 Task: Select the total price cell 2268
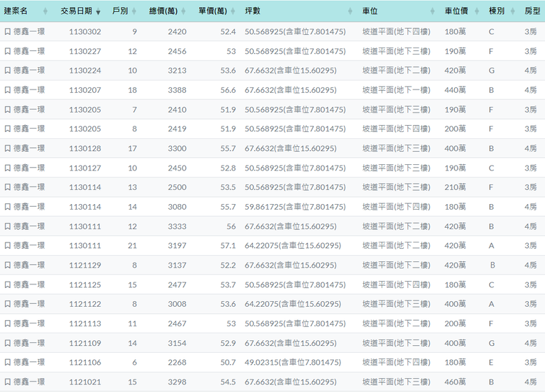177,363
